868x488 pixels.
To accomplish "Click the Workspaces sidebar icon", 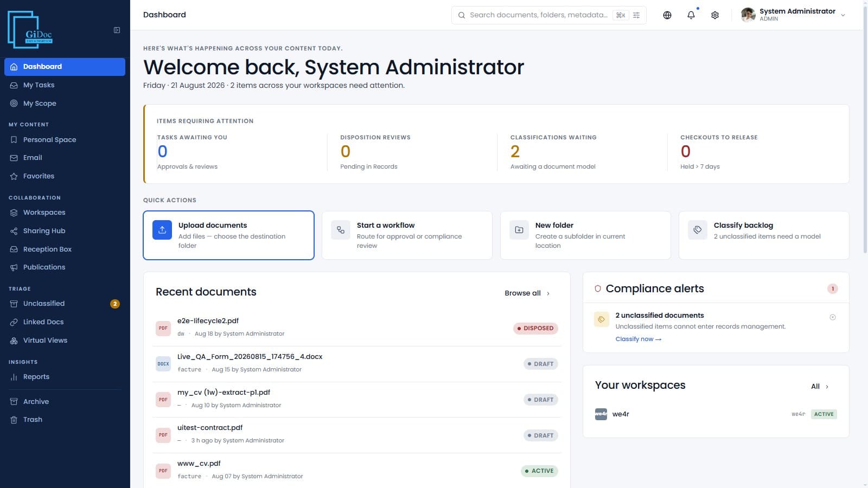I will [x=14, y=213].
